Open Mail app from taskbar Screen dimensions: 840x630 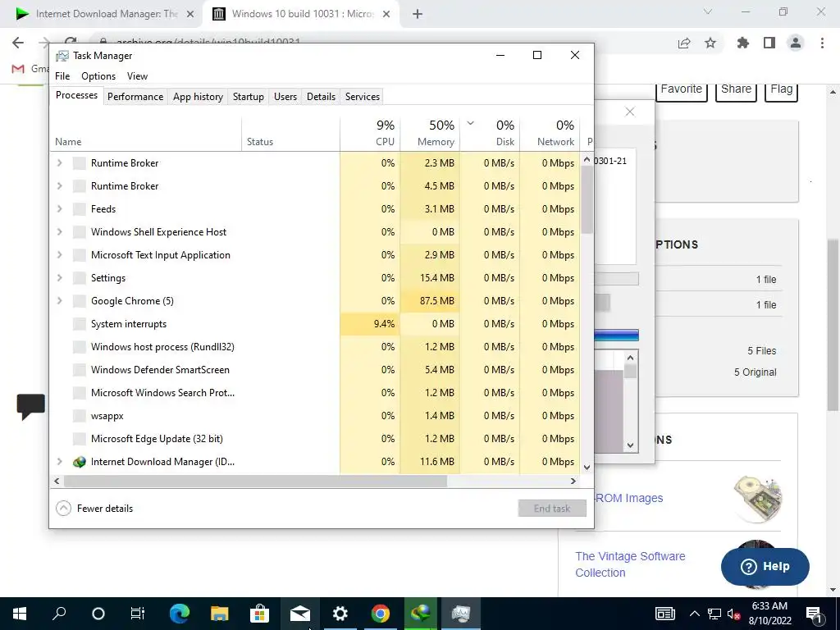click(x=300, y=614)
